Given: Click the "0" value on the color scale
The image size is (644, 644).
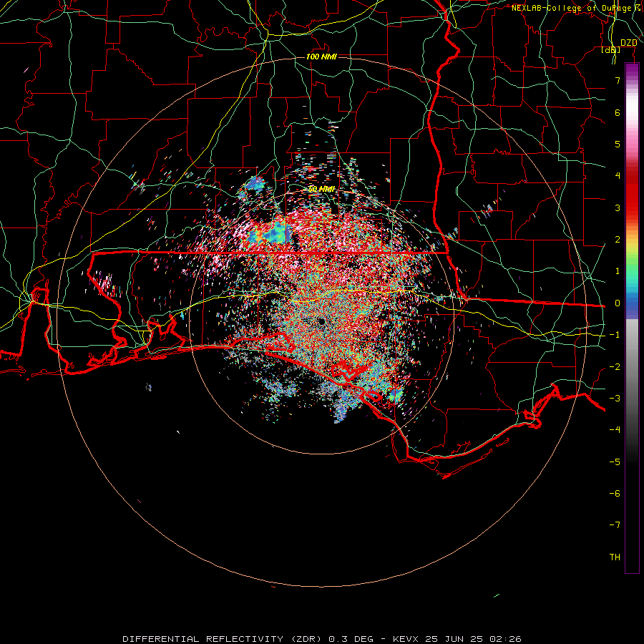Looking at the screenshot, I should point(618,303).
